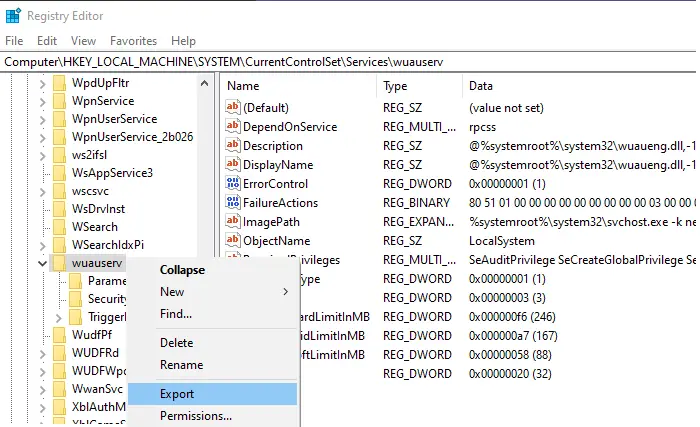
Task: Expand the WpnUserService key
Action: pyautogui.click(x=42, y=119)
